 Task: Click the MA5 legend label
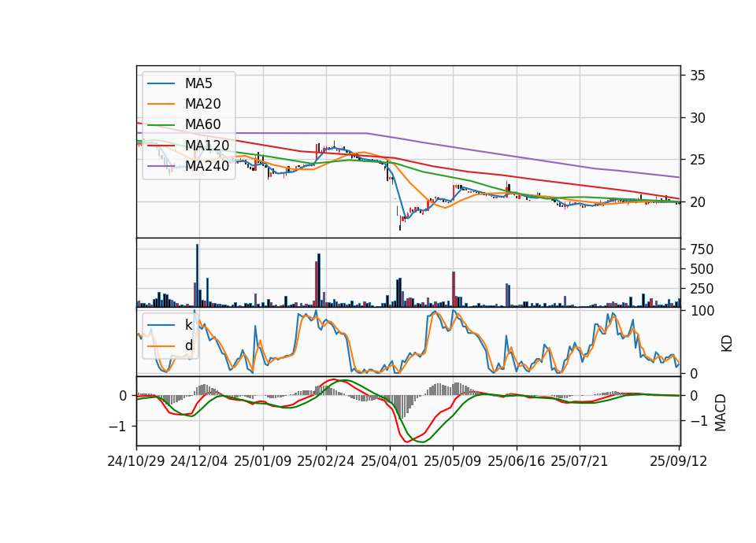[x=198, y=83]
